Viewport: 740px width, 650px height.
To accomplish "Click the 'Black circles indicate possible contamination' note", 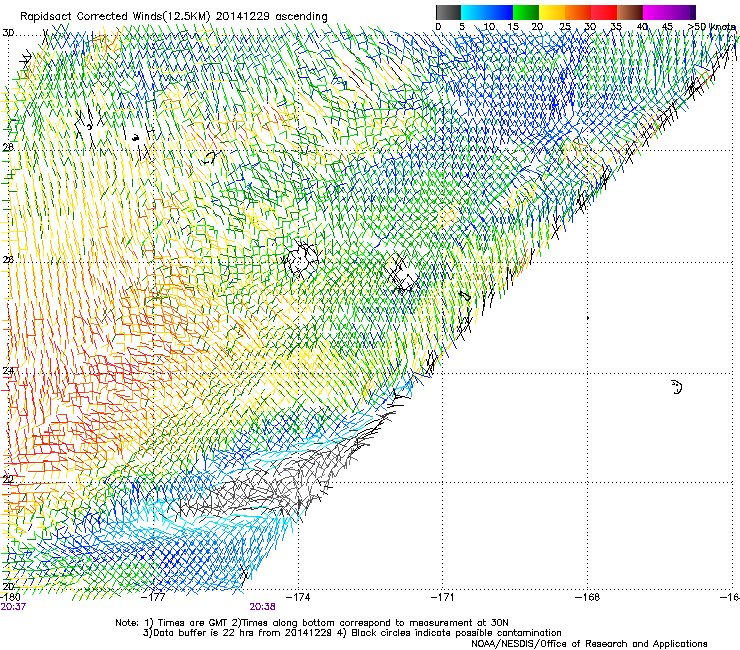I will [456, 633].
